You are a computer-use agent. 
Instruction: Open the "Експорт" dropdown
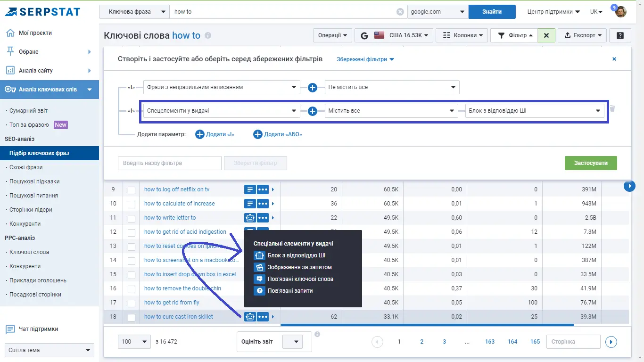tap(582, 35)
